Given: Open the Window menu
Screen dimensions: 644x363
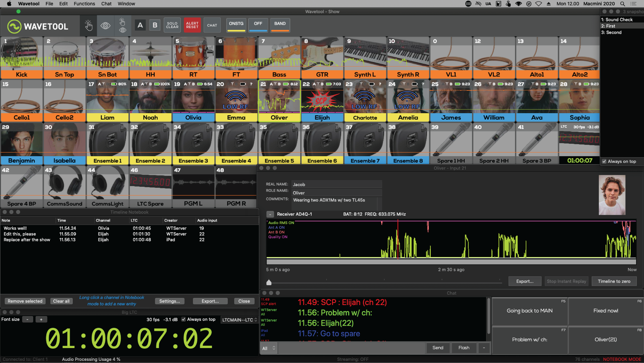Looking at the screenshot, I should [126, 4].
